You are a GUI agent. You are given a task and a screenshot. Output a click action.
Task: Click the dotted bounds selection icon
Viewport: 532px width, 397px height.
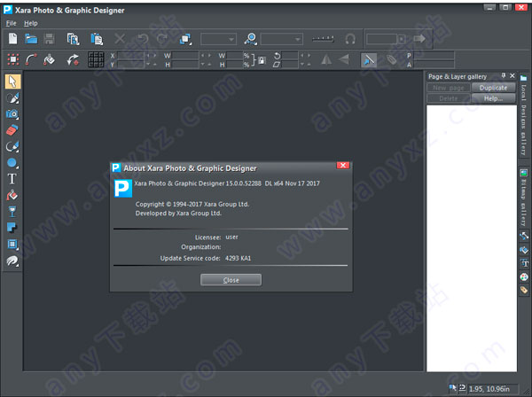(x=13, y=60)
